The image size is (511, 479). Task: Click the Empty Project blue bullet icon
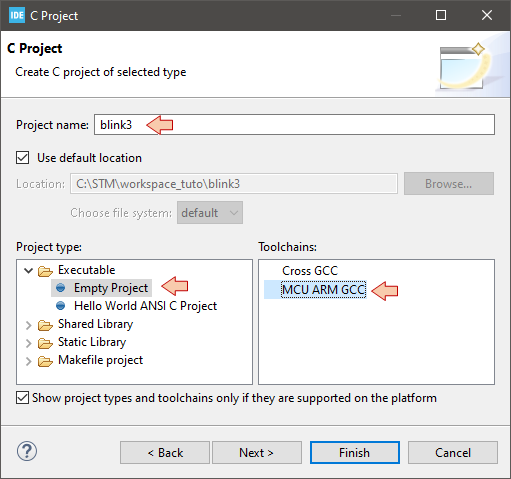click(61, 288)
